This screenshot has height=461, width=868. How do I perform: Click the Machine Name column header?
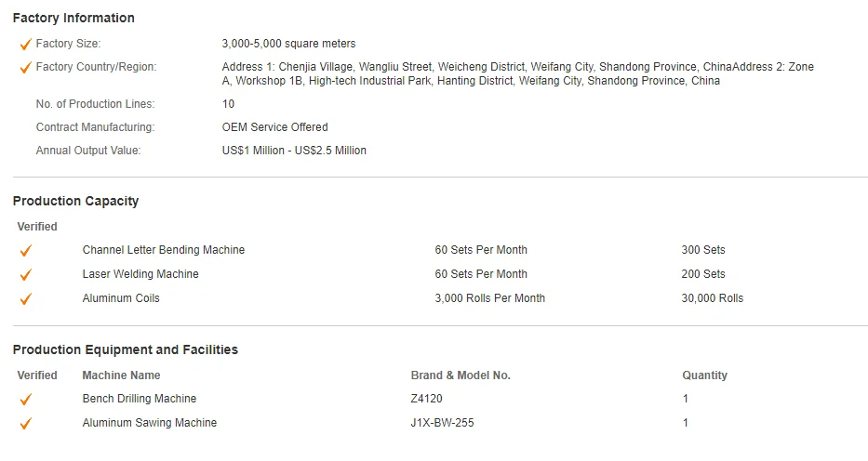tap(121, 375)
